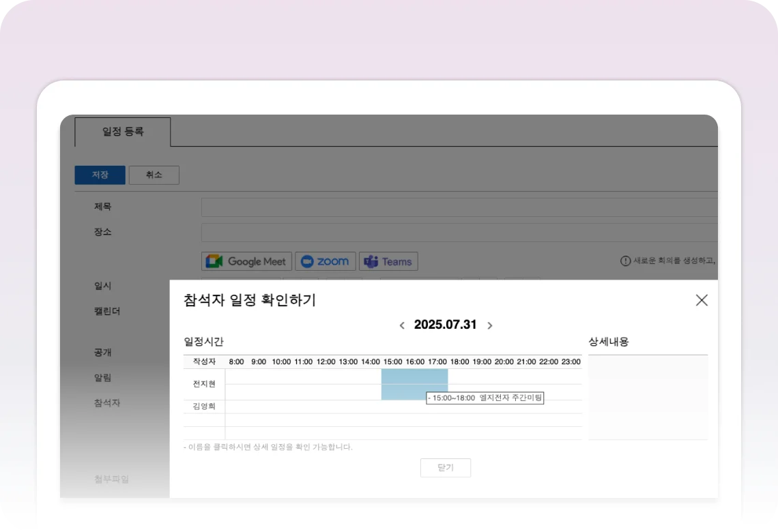The image size is (778, 532).
Task: Select the 일정 등록 tab
Action: (123, 132)
